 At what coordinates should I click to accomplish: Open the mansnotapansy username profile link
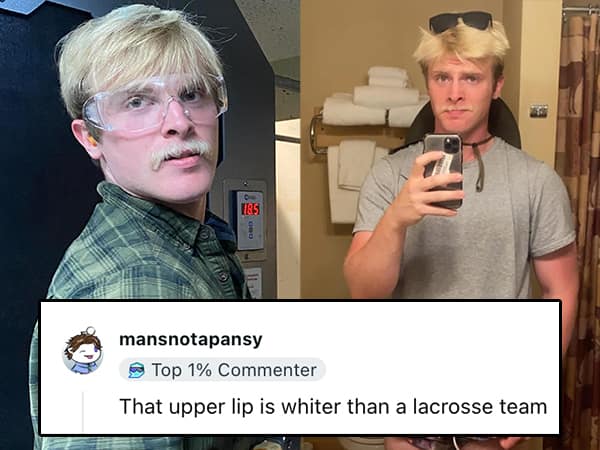191,339
